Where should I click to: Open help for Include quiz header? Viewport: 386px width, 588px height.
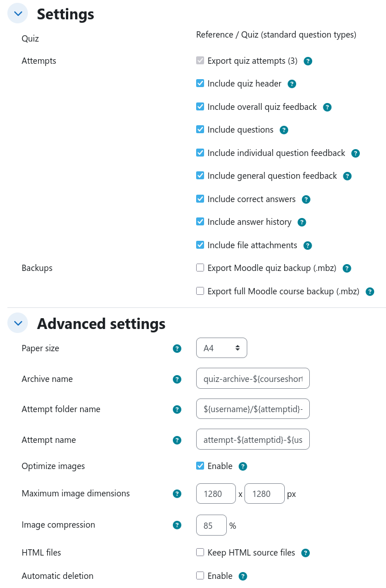[292, 84]
